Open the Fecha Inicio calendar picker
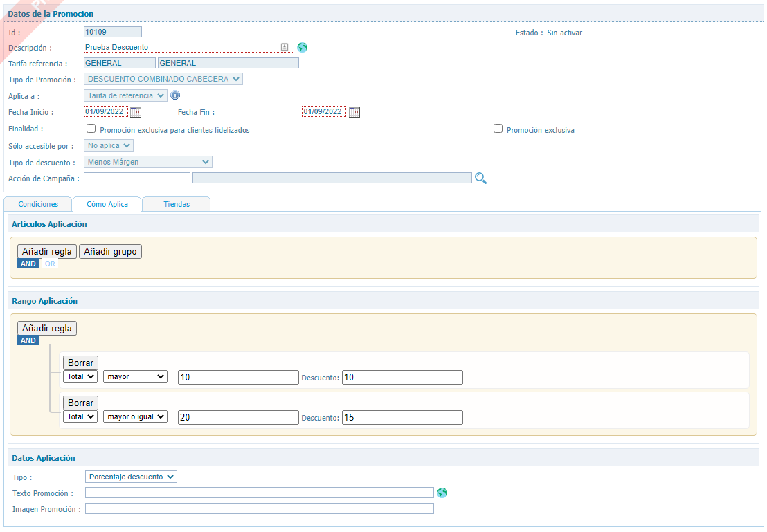Viewport: 767px width, 532px height. pos(136,112)
